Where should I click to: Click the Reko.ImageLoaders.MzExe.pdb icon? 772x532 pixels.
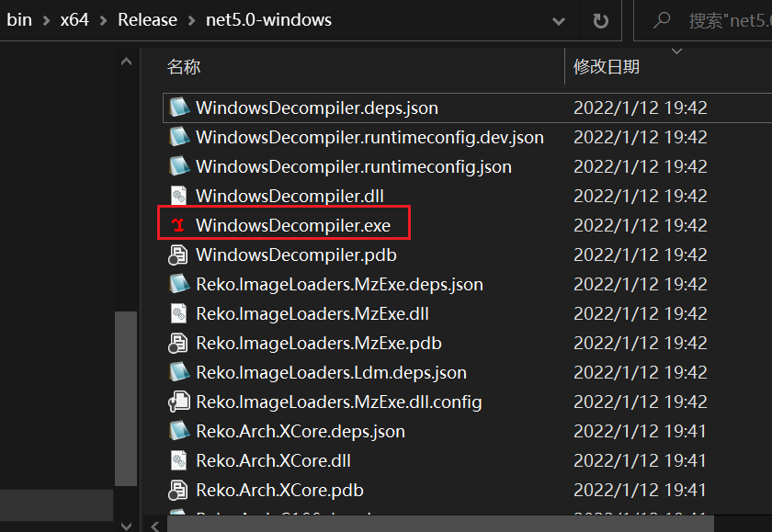point(177,343)
